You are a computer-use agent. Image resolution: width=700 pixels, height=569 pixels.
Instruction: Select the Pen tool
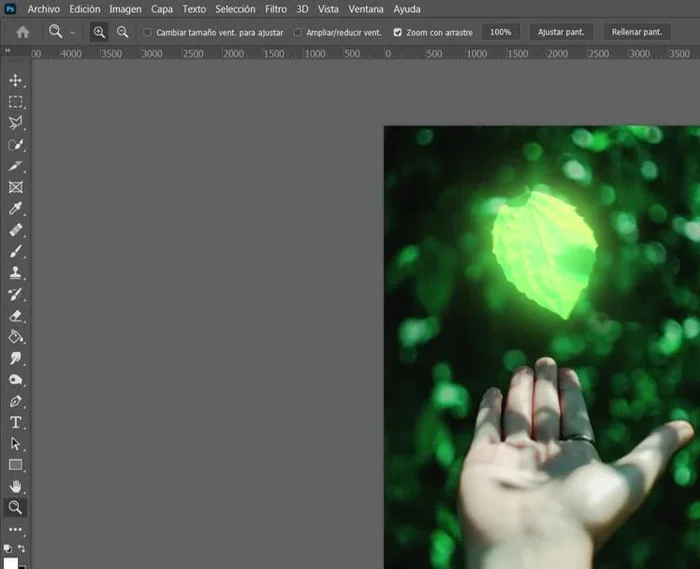tap(15, 401)
